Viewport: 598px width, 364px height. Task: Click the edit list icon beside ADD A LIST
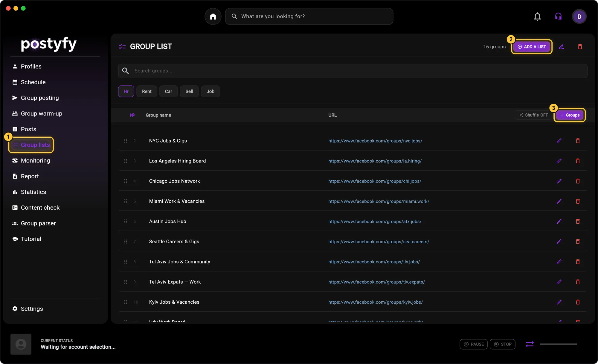[x=561, y=47]
